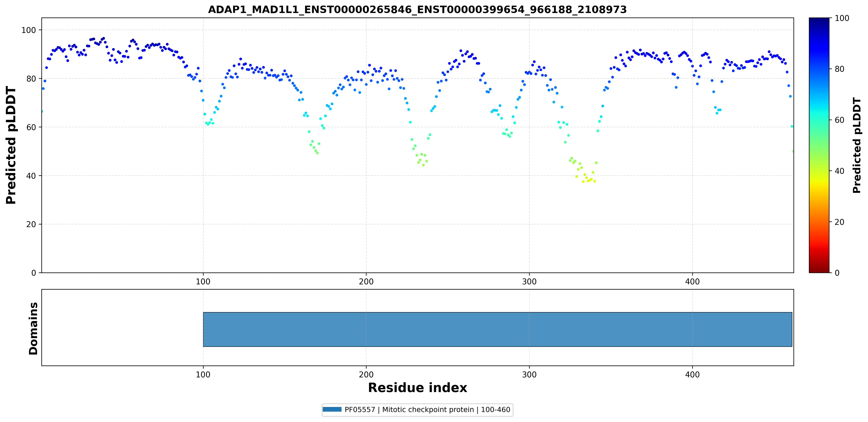Click the blue legend swatch for PF05557
The width and height of the screenshot is (868, 422).
point(332,410)
